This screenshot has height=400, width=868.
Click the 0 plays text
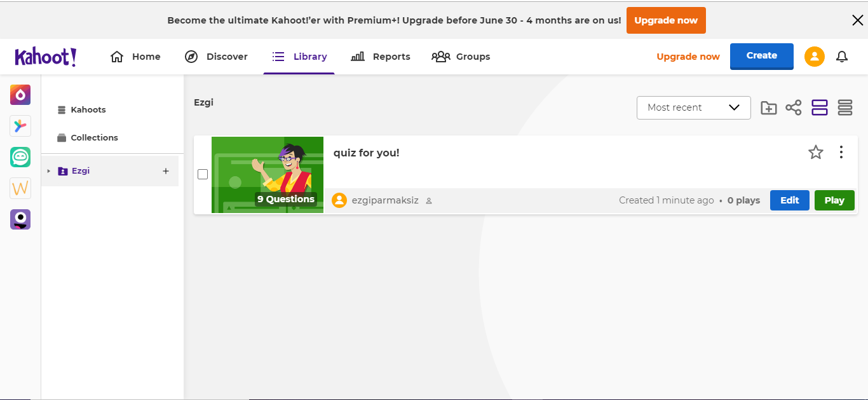pyautogui.click(x=744, y=200)
